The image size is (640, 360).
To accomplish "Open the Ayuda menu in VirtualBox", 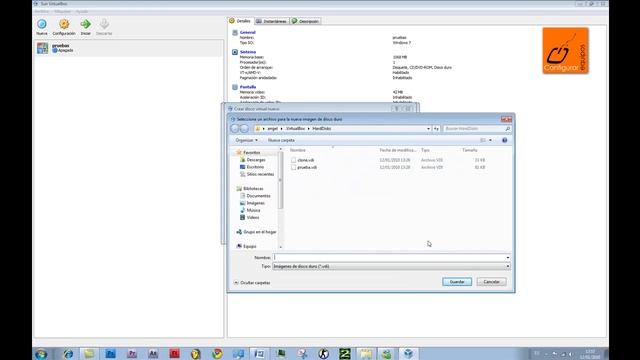I will 82,11.
